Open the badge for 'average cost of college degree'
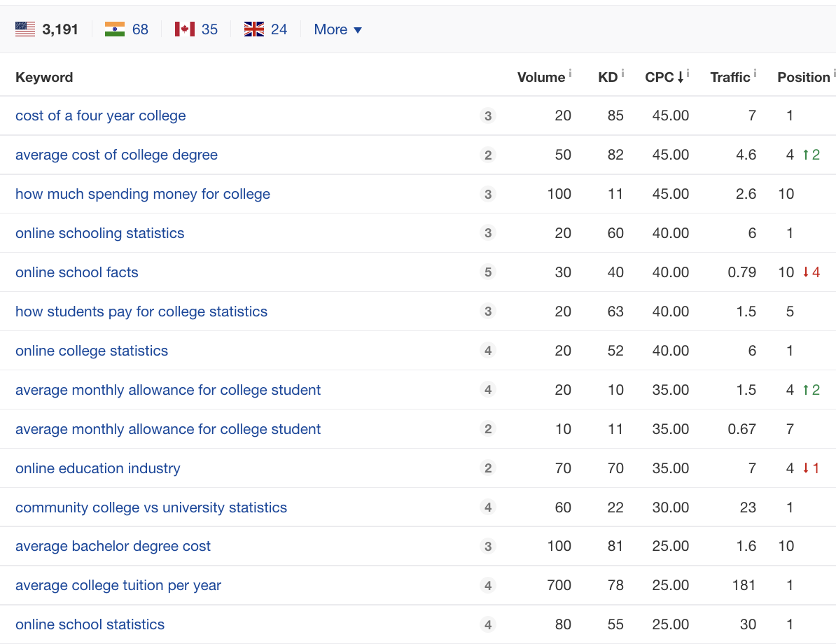The height and width of the screenshot is (644, 836). click(488, 155)
